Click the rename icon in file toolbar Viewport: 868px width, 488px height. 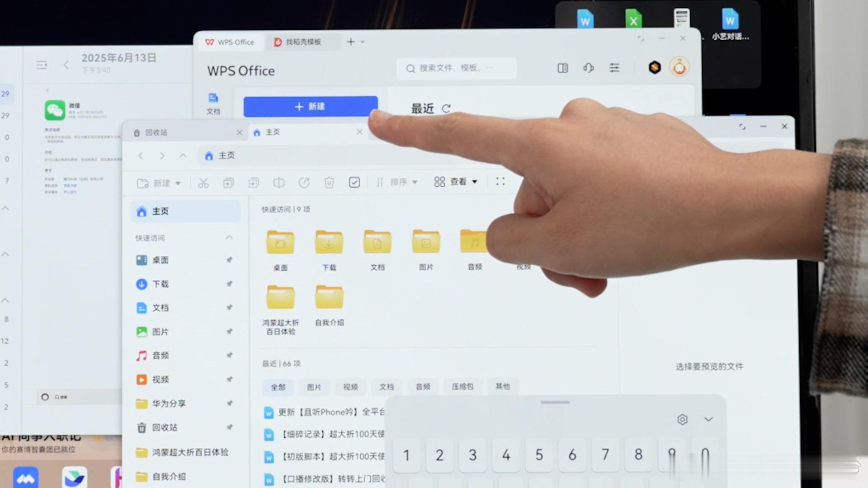279,183
